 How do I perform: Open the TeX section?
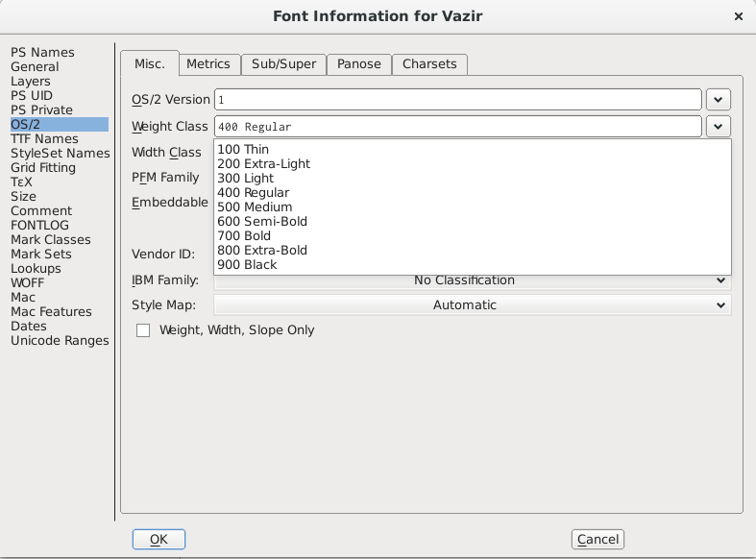point(21,182)
